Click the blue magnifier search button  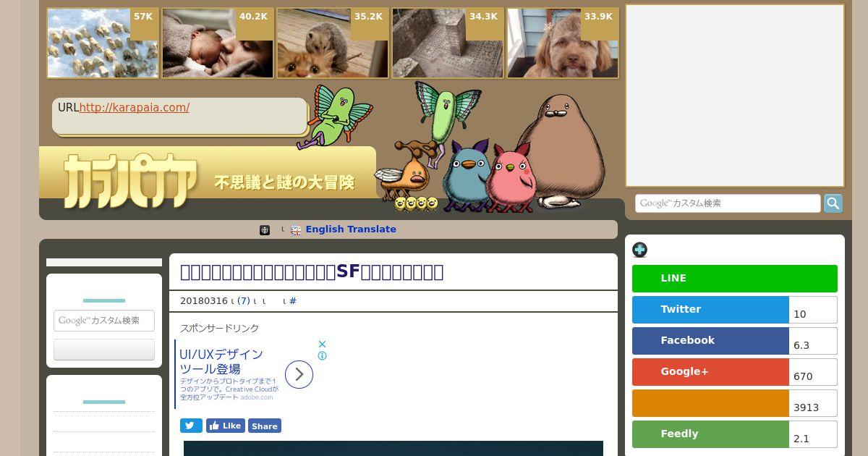click(x=833, y=203)
